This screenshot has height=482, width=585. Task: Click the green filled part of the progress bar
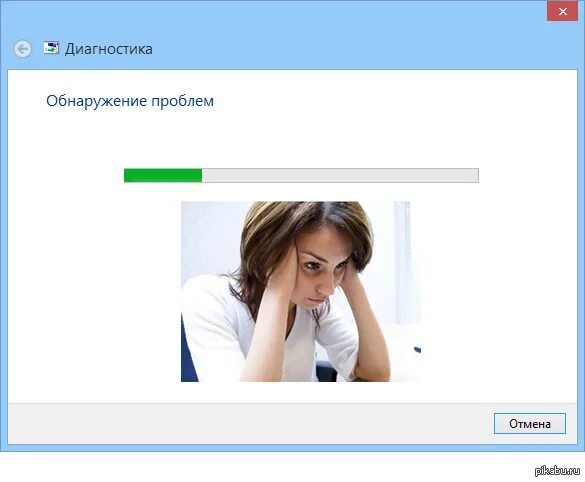(163, 175)
